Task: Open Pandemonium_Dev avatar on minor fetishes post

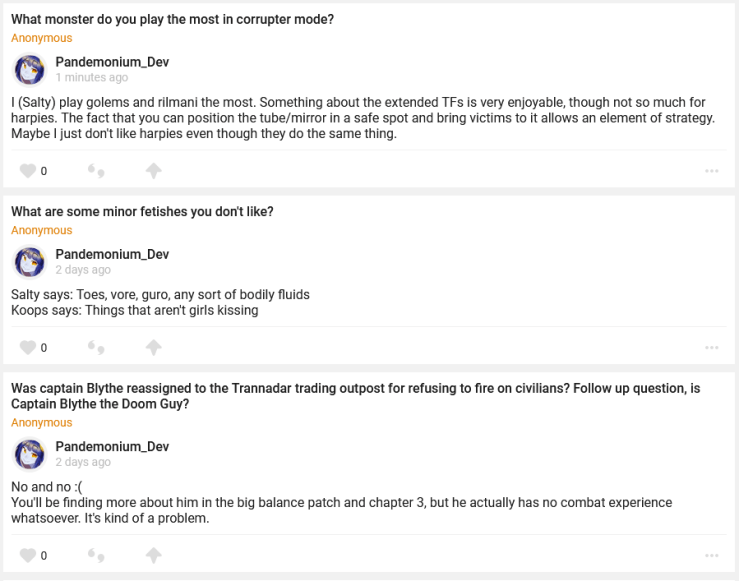Action: tap(30, 262)
